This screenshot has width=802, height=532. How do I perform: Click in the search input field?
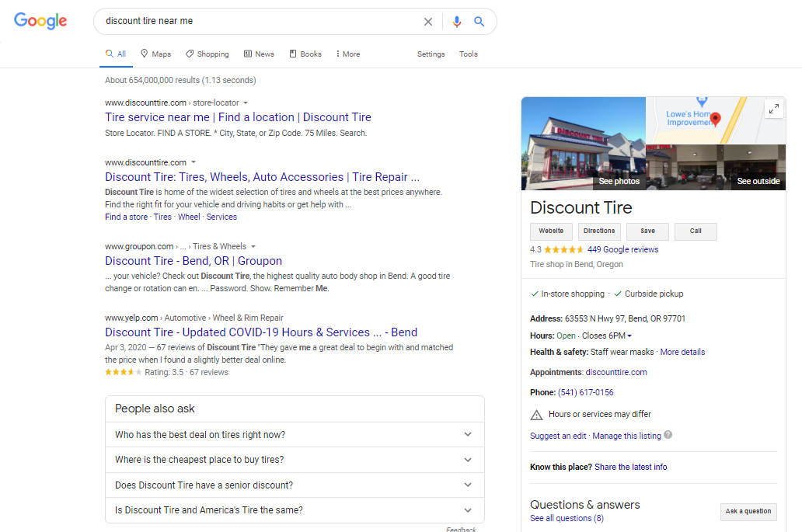pyautogui.click(x=261, y=21)
